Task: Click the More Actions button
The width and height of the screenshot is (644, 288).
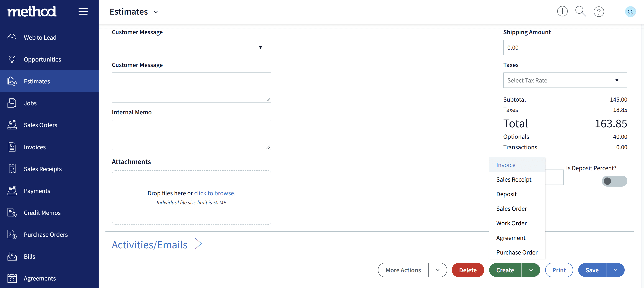Action: click(x=403, y=270)
